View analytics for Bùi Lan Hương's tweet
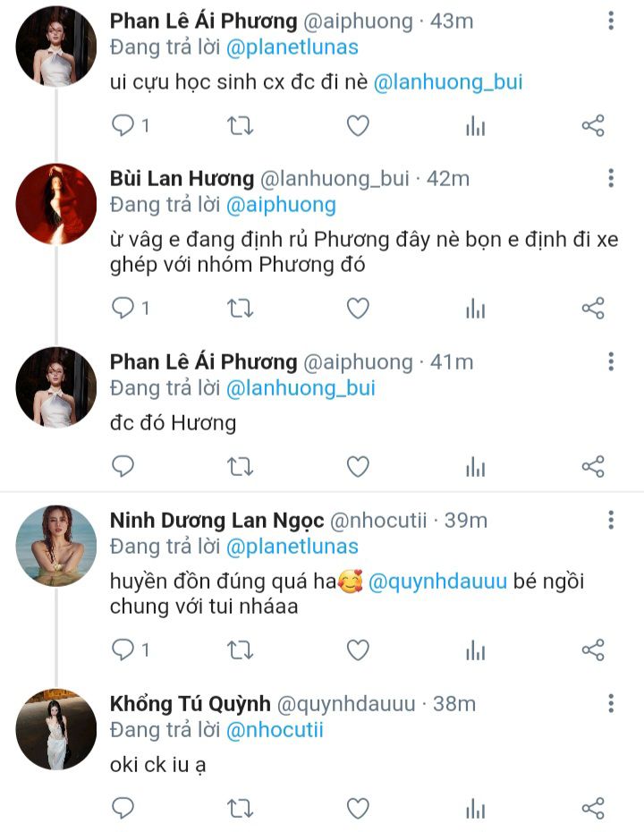 coord(475,310)
